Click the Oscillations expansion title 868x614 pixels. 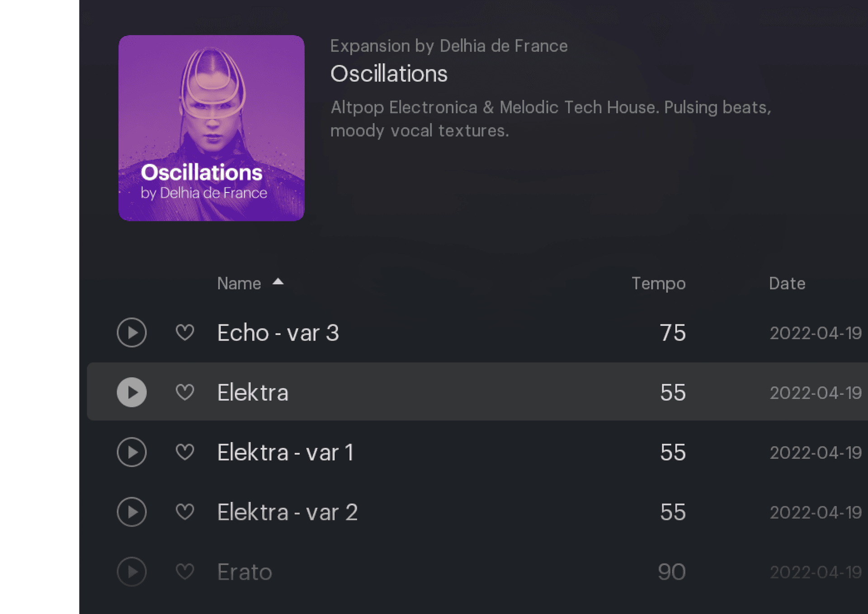coord(389,74)
